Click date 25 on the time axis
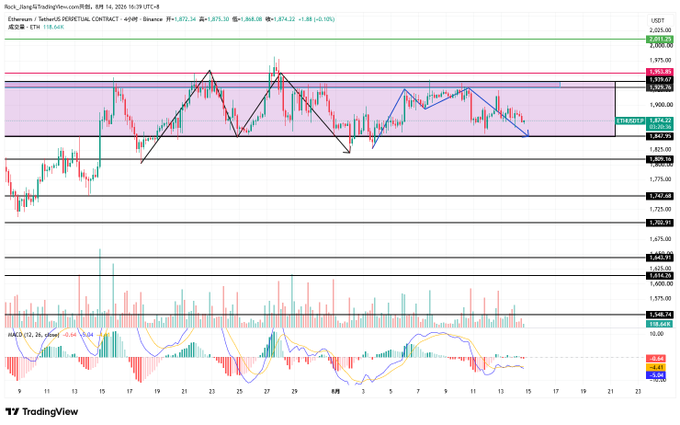Screen dimensions: 680x425 coord(239,391)
